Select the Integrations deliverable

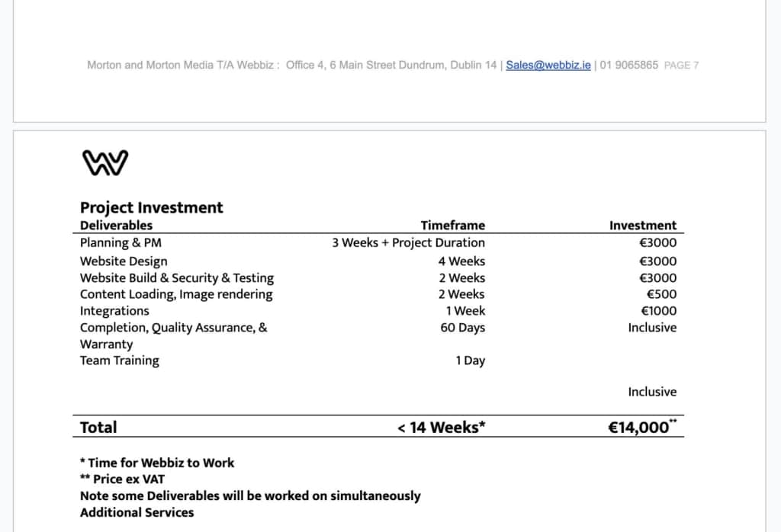click(114, 311)
